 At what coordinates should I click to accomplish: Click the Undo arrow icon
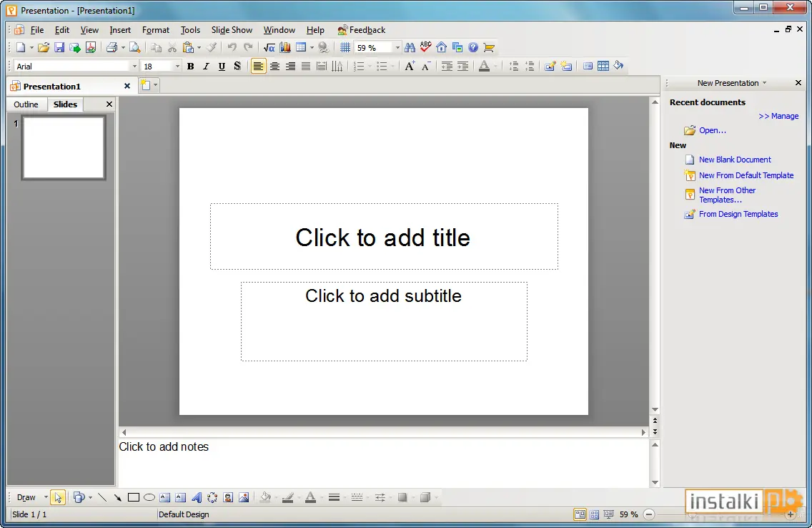click(232, 48)
